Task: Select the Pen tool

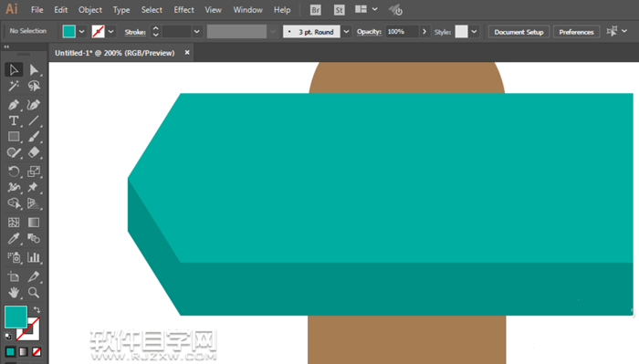Action: point(14,105)
